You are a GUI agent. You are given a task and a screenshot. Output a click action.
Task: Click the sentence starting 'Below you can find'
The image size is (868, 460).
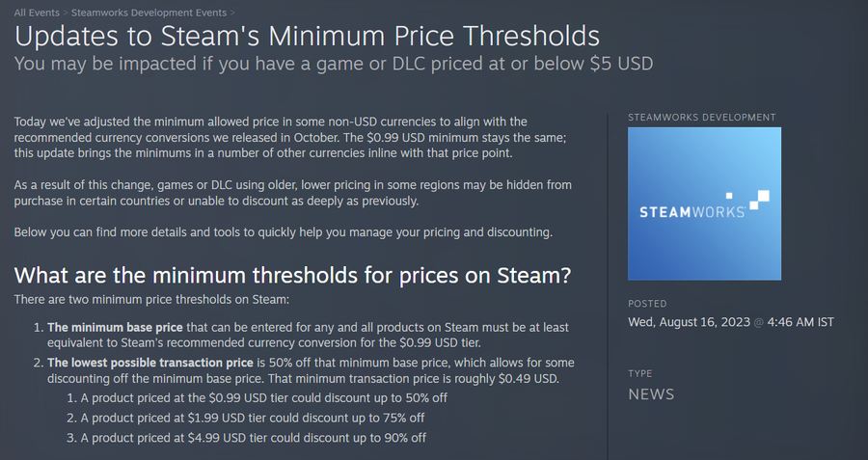point(285,233)
